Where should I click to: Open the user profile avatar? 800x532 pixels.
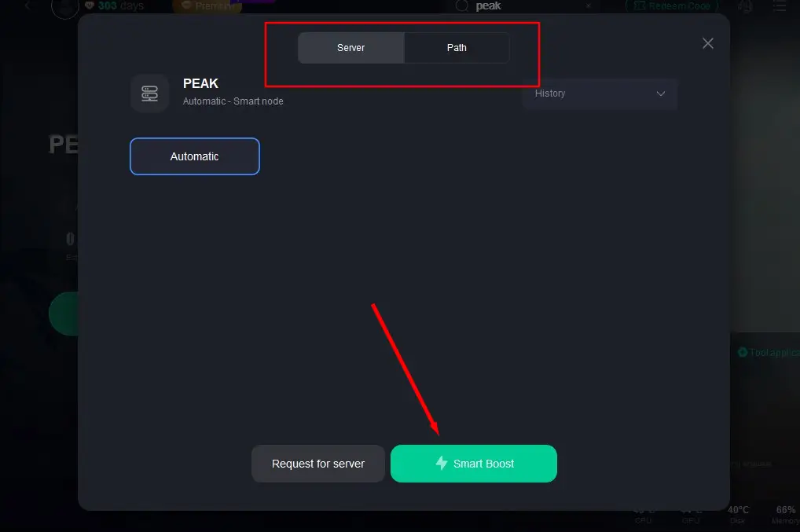pyautogui.click(x=65, y=7)
